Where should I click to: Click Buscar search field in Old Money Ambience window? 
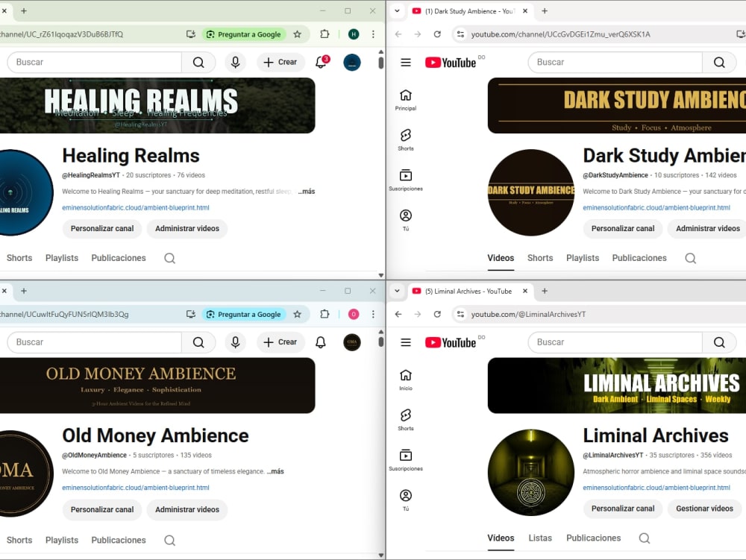click(x=94, y=342)
